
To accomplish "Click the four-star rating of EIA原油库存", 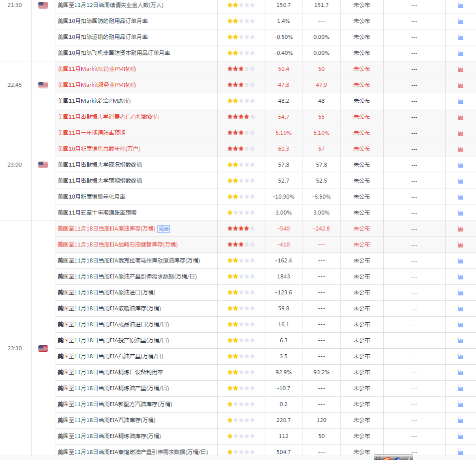I will [x=241, y=229].
